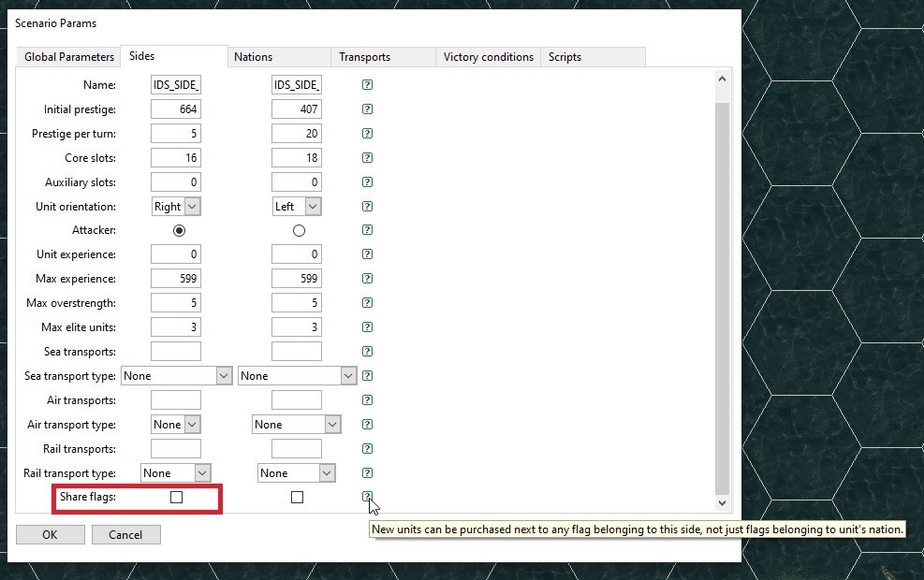
Task: Open help icon for Air transports row
Action: [x=367, y=399]
